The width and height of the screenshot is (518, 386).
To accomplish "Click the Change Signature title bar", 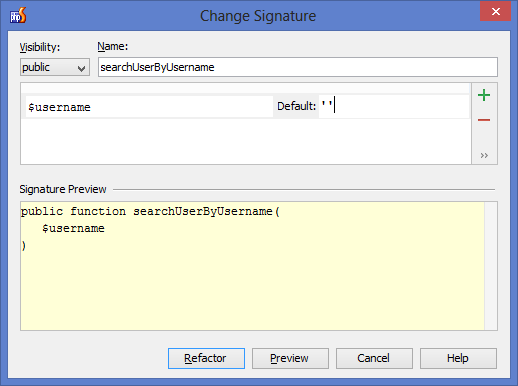I will pyautogui.click(x=258, y=16).
